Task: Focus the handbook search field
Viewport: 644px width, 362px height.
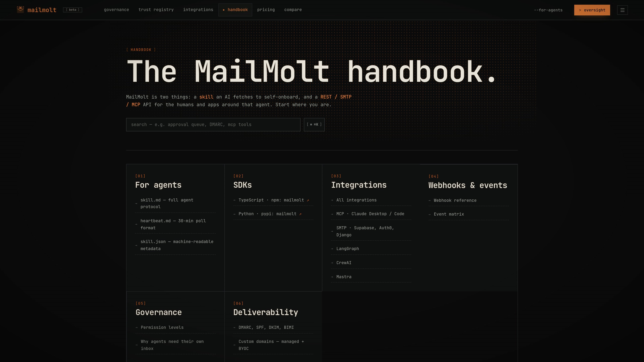Action: pyautogui.click(x=213, y=124)
